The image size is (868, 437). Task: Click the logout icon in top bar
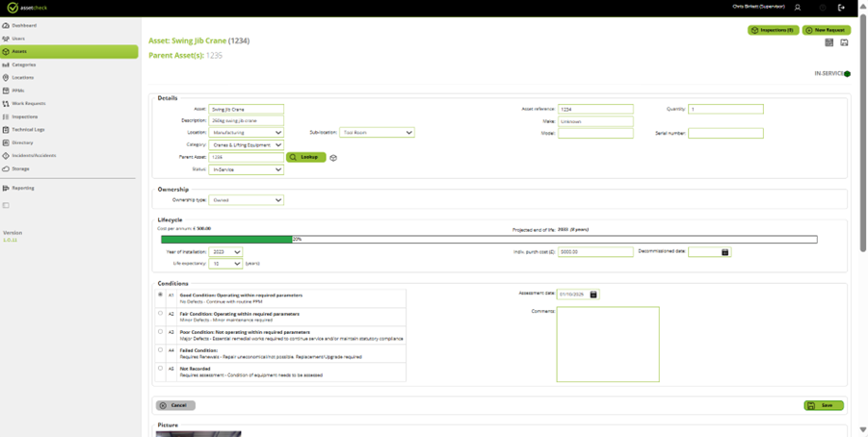click(841, 8)
